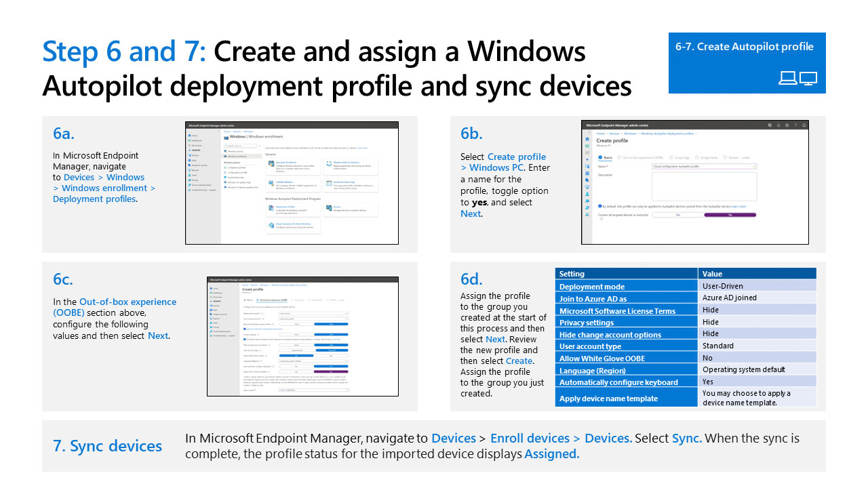Open Tenant administration in 6a sidebar

200,185
